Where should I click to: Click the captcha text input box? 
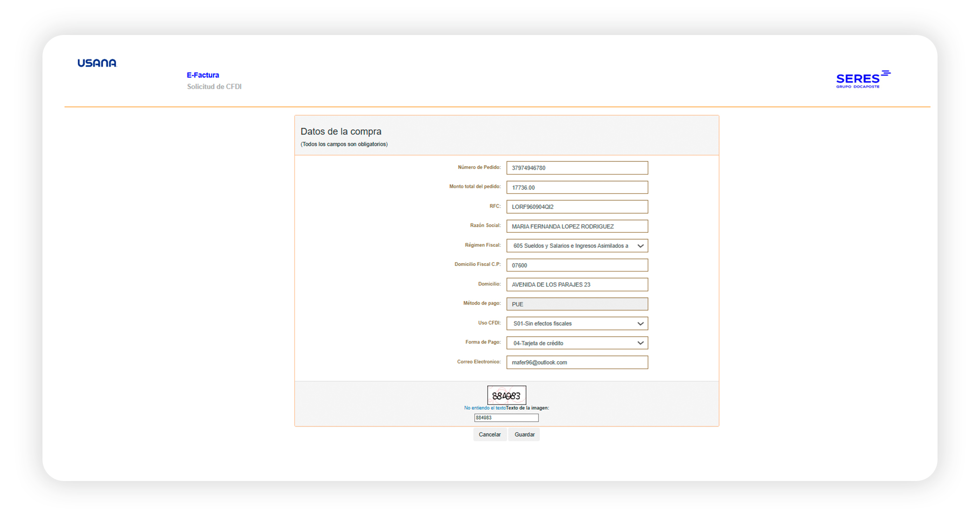[506, 418]
